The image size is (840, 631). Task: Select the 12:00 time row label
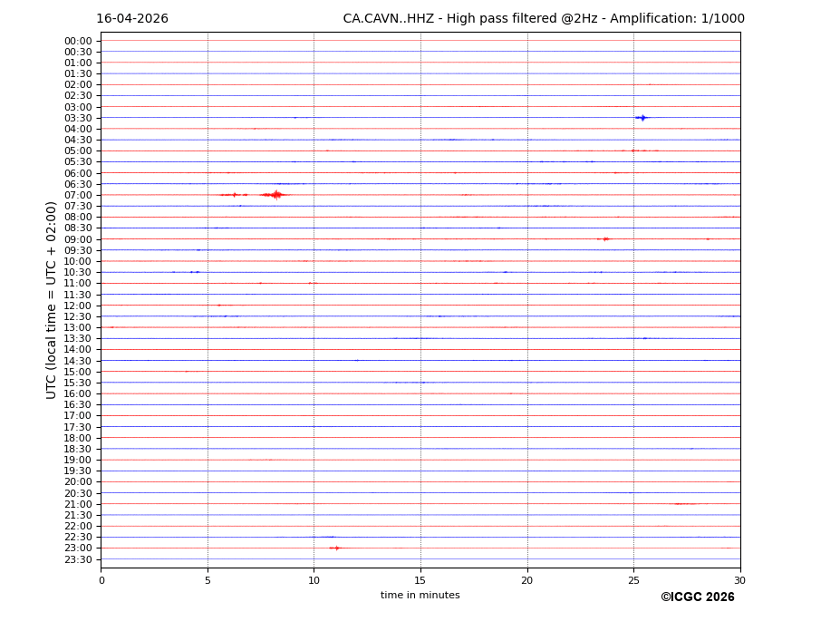(x=78, y=306)
